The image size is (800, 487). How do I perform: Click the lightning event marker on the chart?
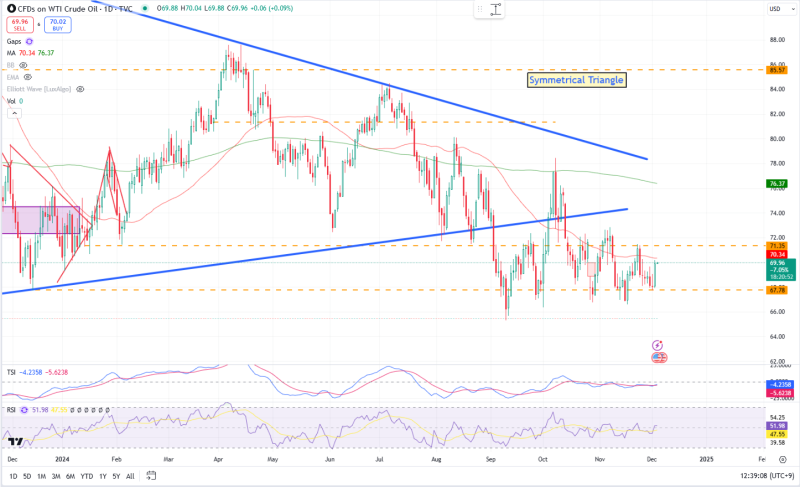pyautogui.click(x=659, y=344)
